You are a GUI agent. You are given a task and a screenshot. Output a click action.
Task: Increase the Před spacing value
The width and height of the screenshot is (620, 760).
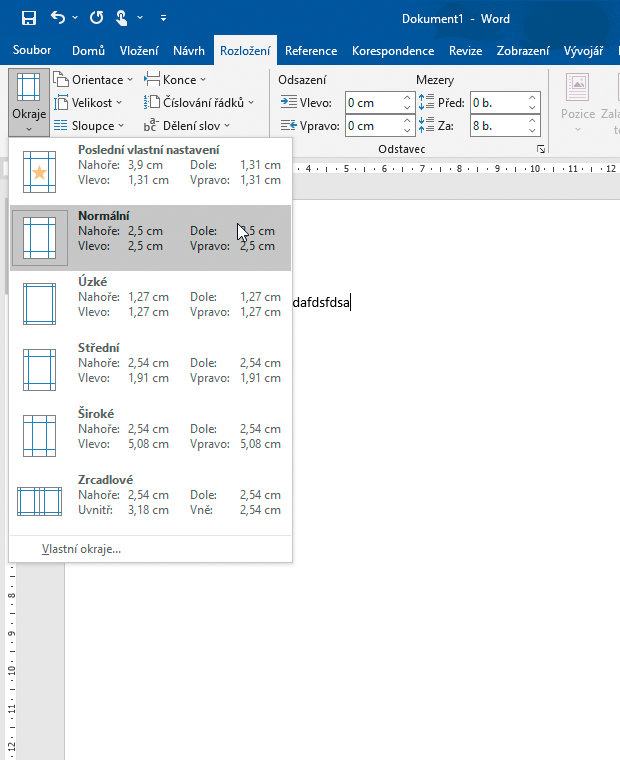coord(533,97)
